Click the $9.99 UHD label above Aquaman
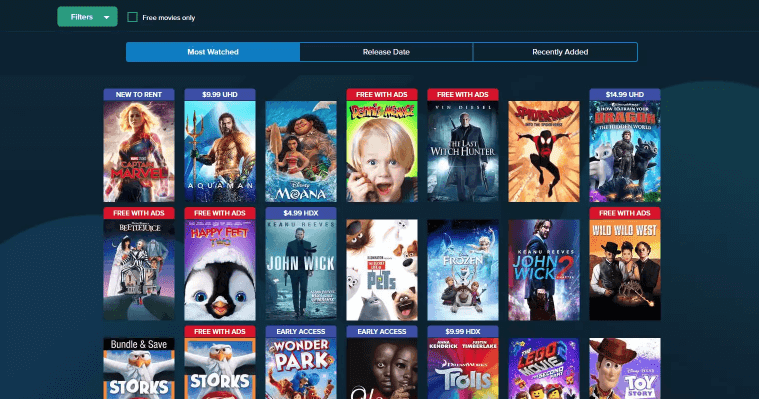This screenshot has width=759, height=399. point(220,94)
